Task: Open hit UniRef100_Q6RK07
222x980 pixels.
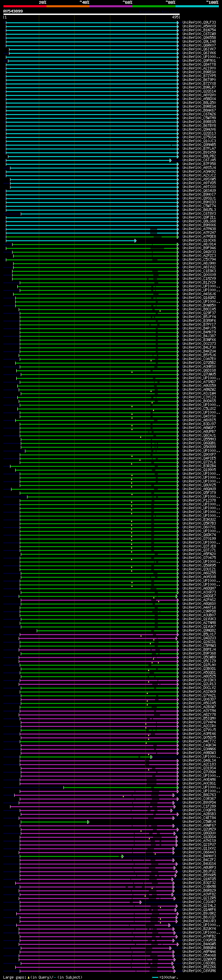Action: (x=199, y=45)
